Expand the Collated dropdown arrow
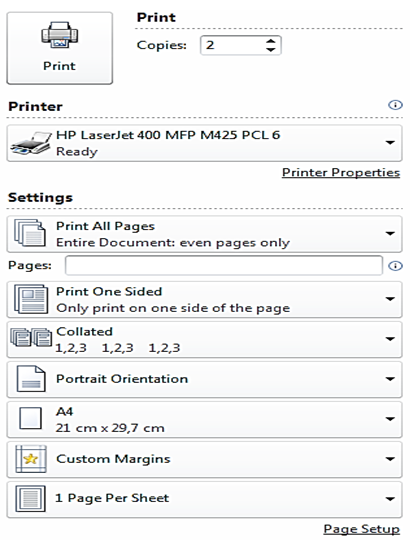This screenshot has height=540, width=410. (390, 339)
